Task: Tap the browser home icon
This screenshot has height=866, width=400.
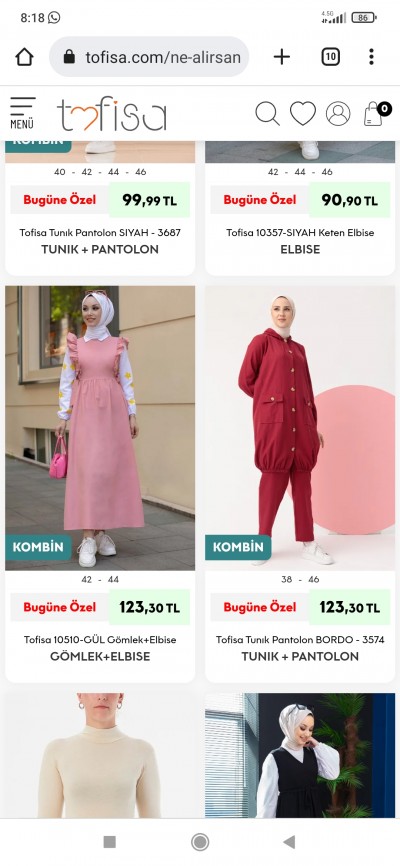Action: [x=24, y=57]
